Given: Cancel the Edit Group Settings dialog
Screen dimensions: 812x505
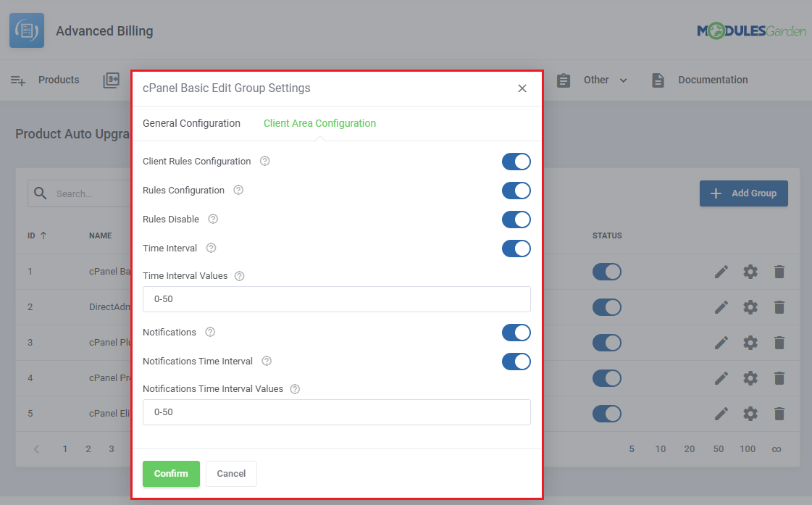Looking at the screenshot, I should (231, 474).
